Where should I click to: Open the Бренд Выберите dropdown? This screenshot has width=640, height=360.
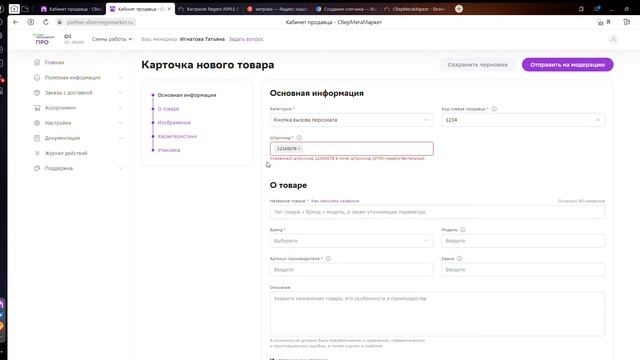point(351,241)
